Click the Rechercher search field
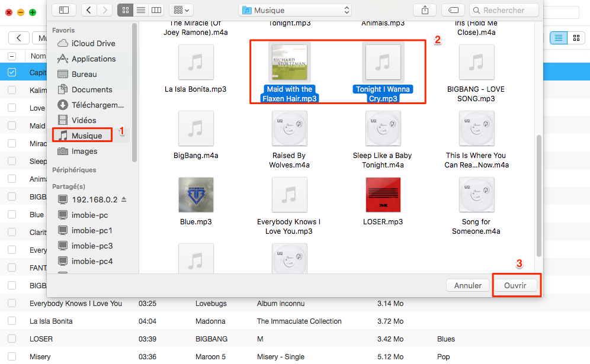590x364 pixels. pos(504,10)
